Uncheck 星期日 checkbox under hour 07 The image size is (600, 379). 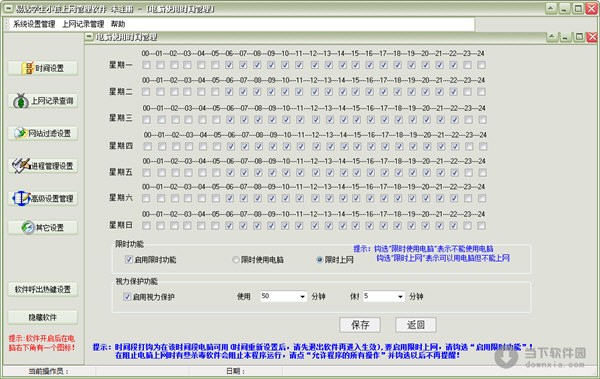coord(243,225)
